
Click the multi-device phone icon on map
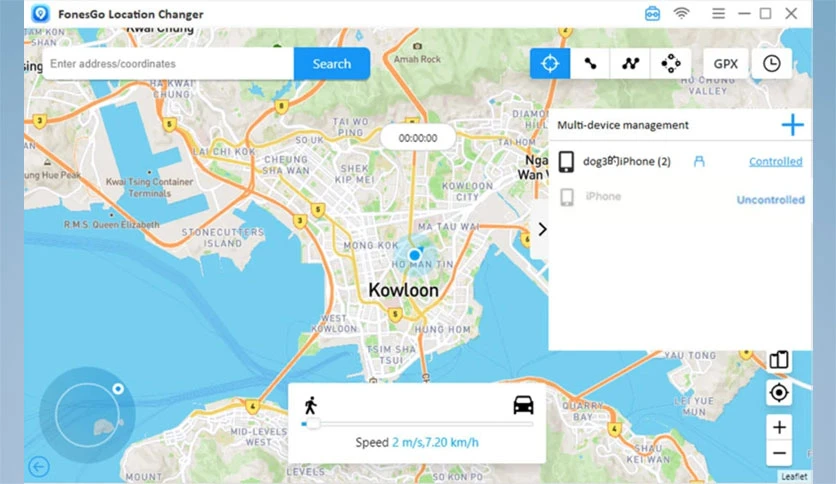point(779,360)
